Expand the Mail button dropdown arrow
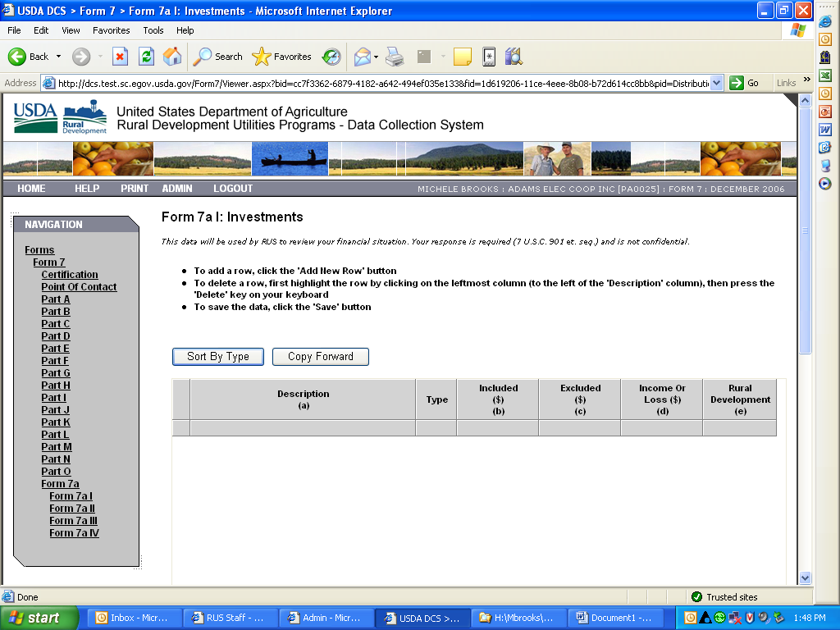This screenshot has height=630, width=840. 377,57
